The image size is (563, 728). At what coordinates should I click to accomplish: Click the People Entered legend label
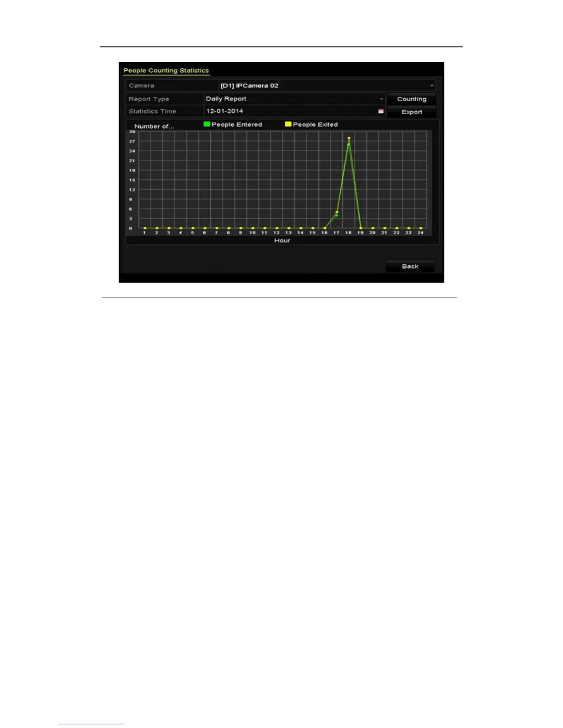click(237, 125)
